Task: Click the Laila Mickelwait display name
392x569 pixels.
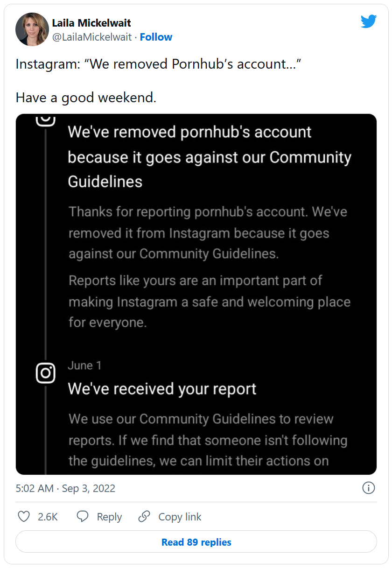Action: click(91, 23)
